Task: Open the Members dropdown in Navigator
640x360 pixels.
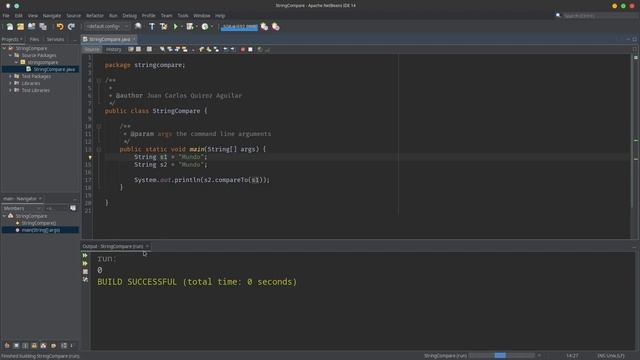Action: point(22,208)
